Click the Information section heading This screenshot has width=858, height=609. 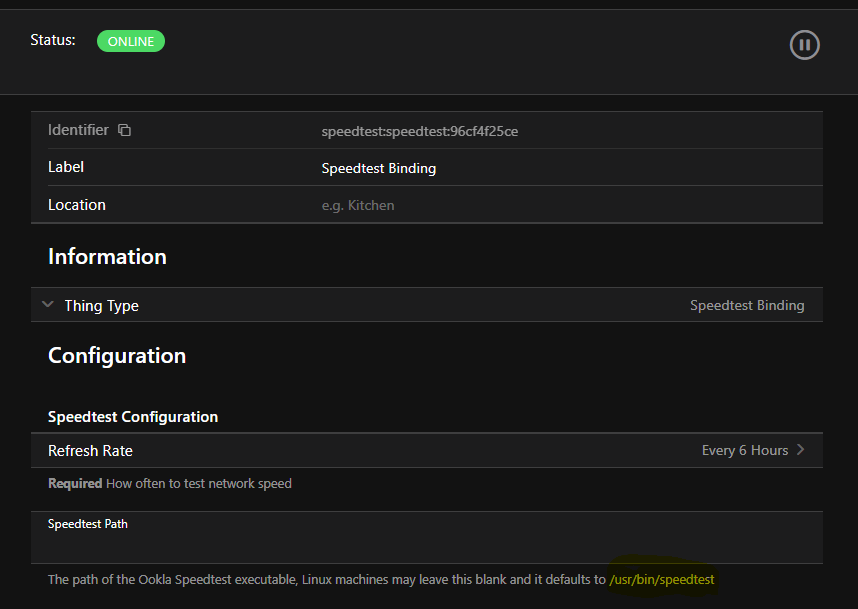click(x=107, y=257)
